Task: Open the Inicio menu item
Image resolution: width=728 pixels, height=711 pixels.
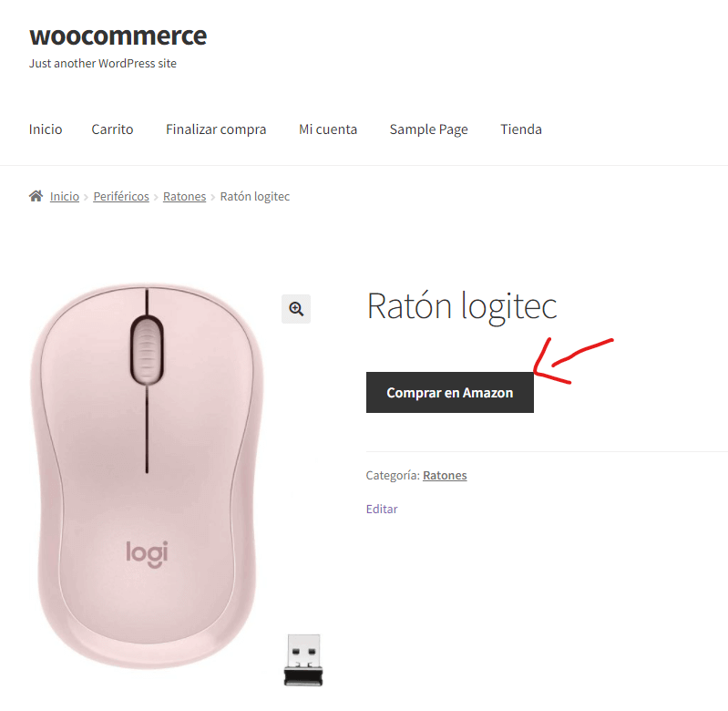Action: (x=46, y=129)
